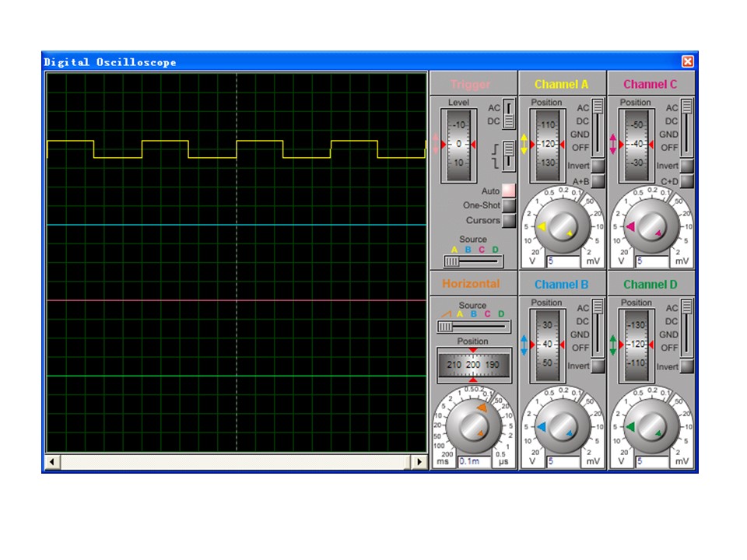
Task: Turn on the Cursors button
Action: (x=508, y=220)
